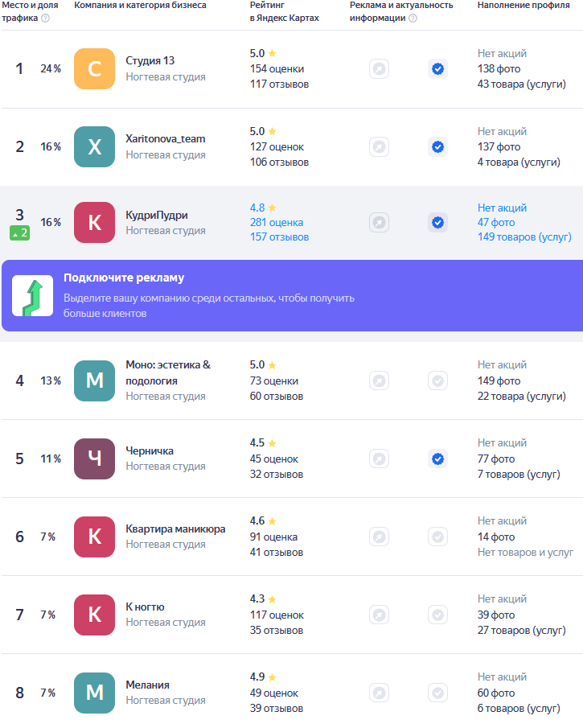Click 117 отзывов in Студия 13 row
Screen dimensions: 583x728
(x=279, y=84)
